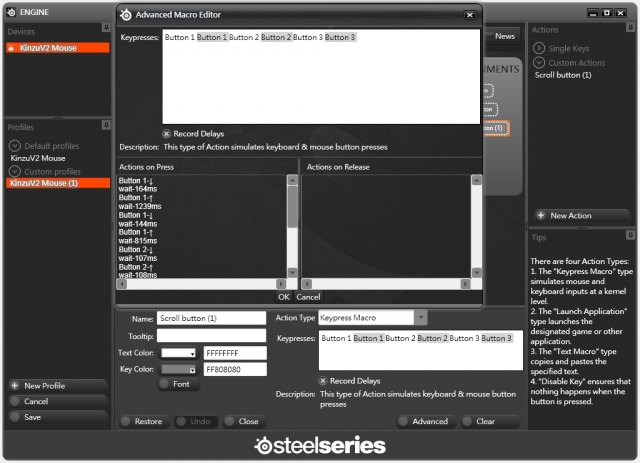Click the Actions on Press scroll-right arrow
Image resolution: width=640 pixels, height=463 pixels.
pos(281,283)
